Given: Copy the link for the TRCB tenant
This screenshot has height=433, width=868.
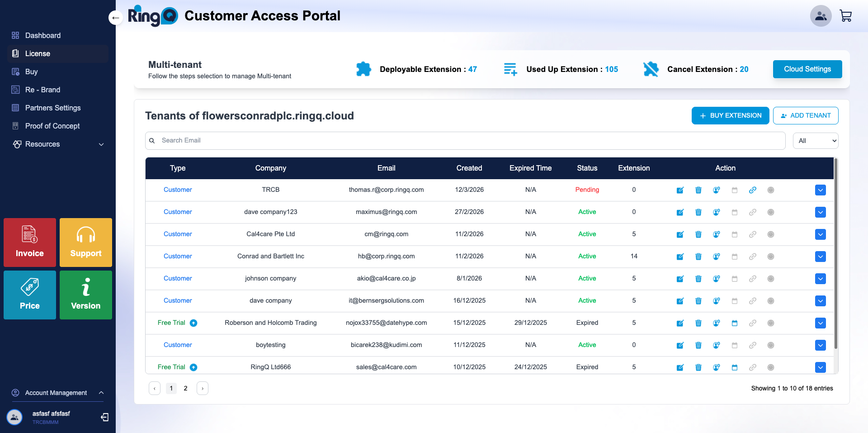Looking at the screenshot, I should point(753,190).
